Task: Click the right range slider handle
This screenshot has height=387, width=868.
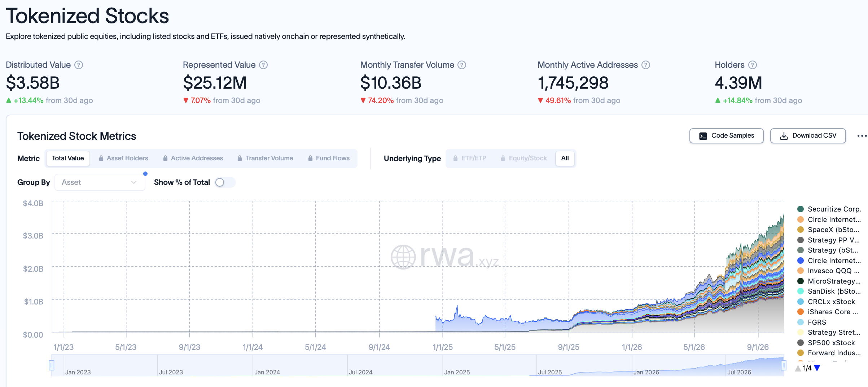Action: coord(784,365)
